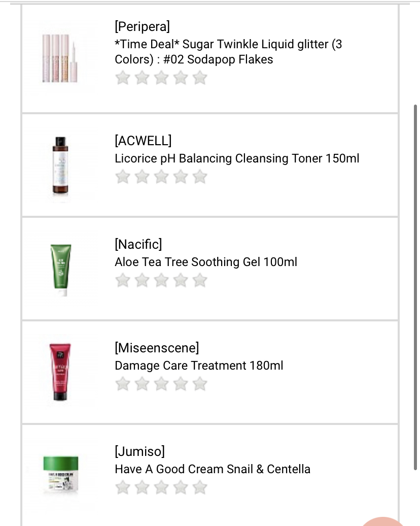Rate Nacific Aloe Soothing Gel three stars
Viewport: 420px width, 526px height.
161,280
